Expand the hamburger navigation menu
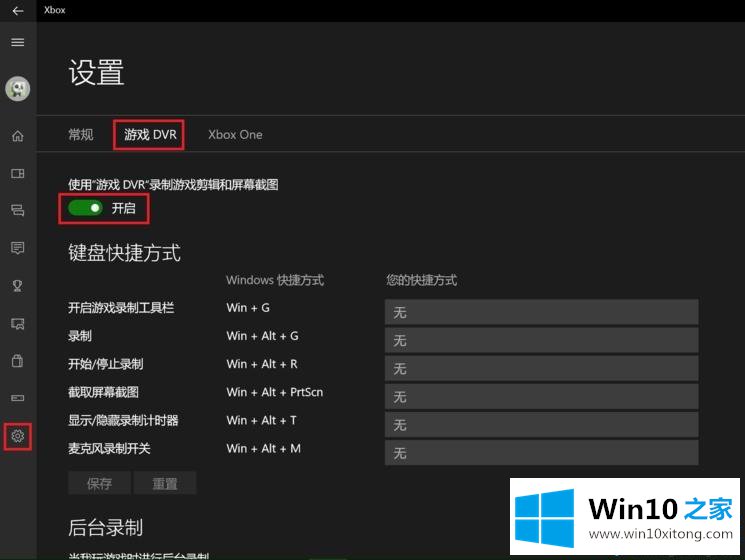The image size is (745, 560). pyautogui.click(x=17, y=42)
